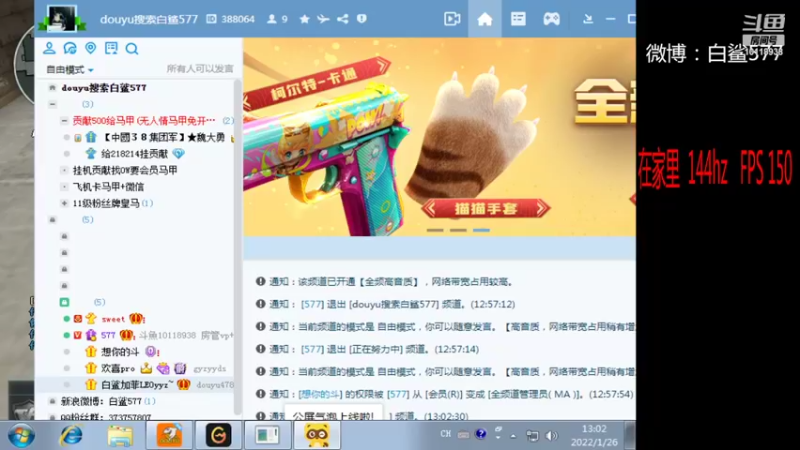Click the location pin icon in sidebar toolbar
This screenshot has height=450, width=800.
point(90,48)
